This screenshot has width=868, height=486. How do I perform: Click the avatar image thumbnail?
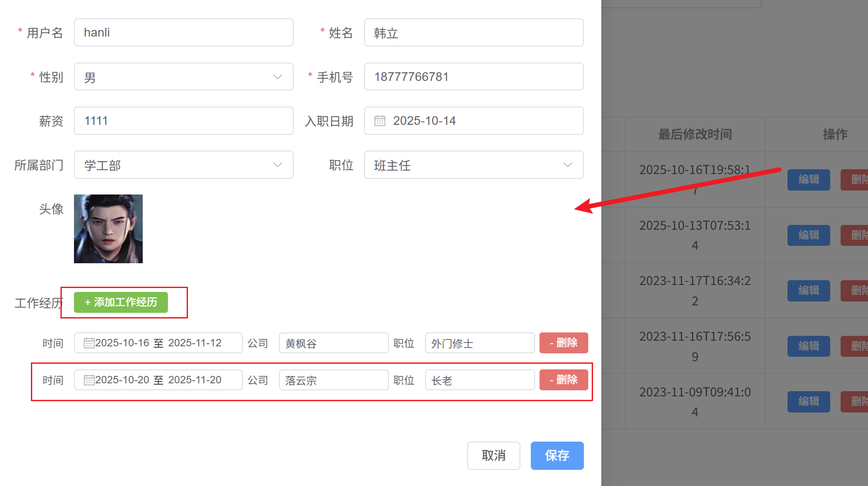click(108, 229)
